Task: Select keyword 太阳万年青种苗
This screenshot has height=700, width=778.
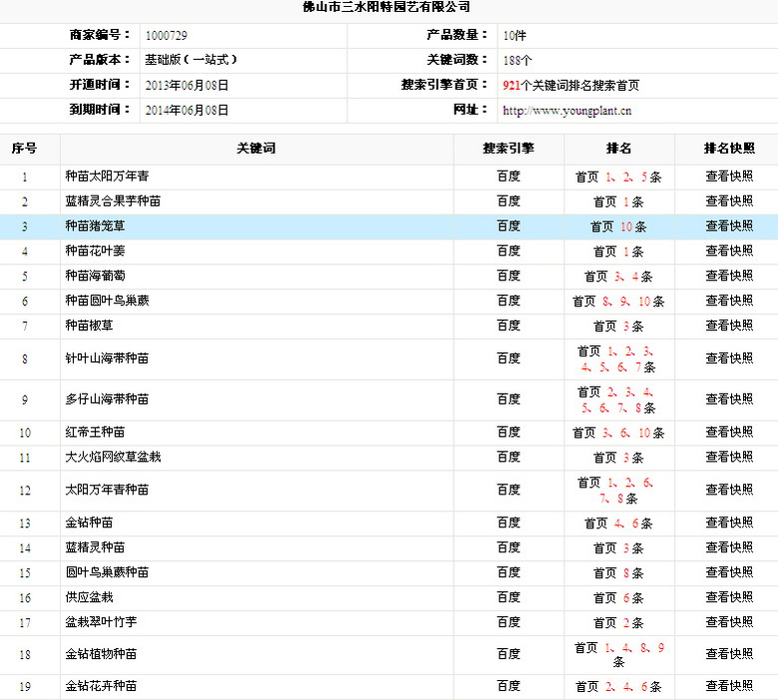Action: [107, 491]
